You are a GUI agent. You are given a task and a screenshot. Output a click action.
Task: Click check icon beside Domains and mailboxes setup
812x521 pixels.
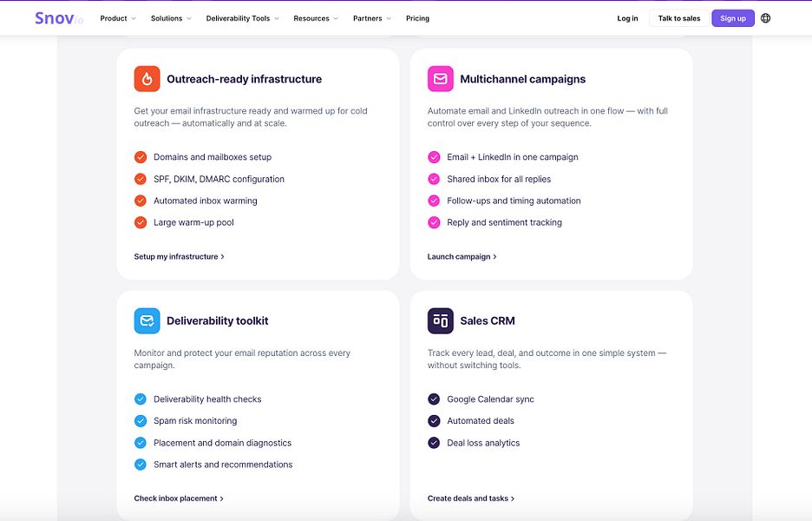(x=141, y=157)
